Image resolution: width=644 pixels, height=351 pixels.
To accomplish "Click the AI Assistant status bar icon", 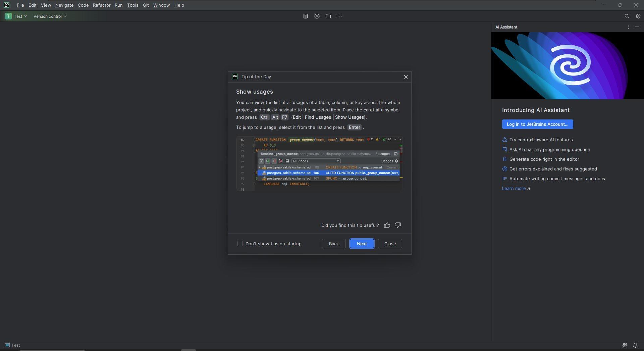I will pyautogui.click(x=624, y=345).
